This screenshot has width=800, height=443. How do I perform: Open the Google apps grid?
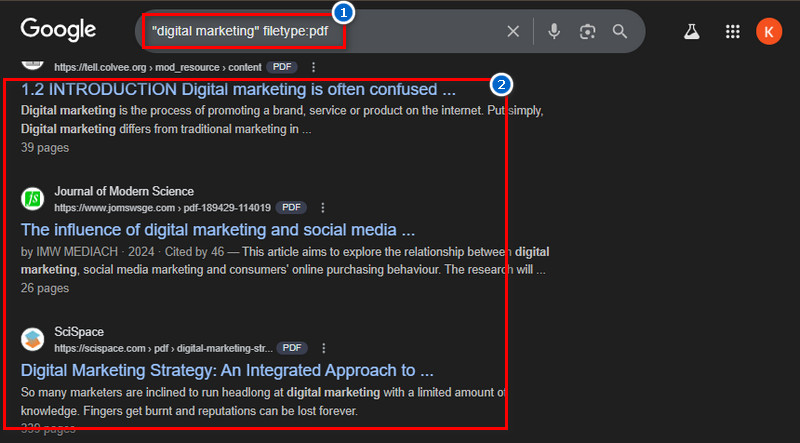click(x=733, y=32)
